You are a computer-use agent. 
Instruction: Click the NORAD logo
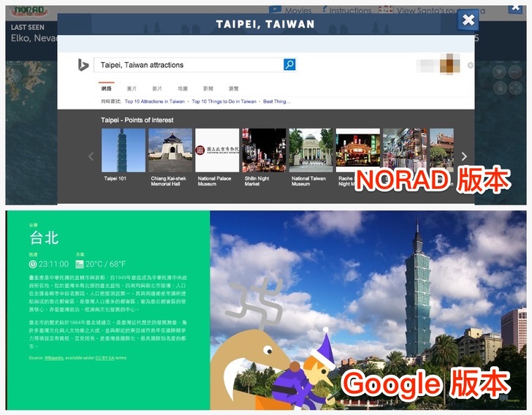(29, 11)
